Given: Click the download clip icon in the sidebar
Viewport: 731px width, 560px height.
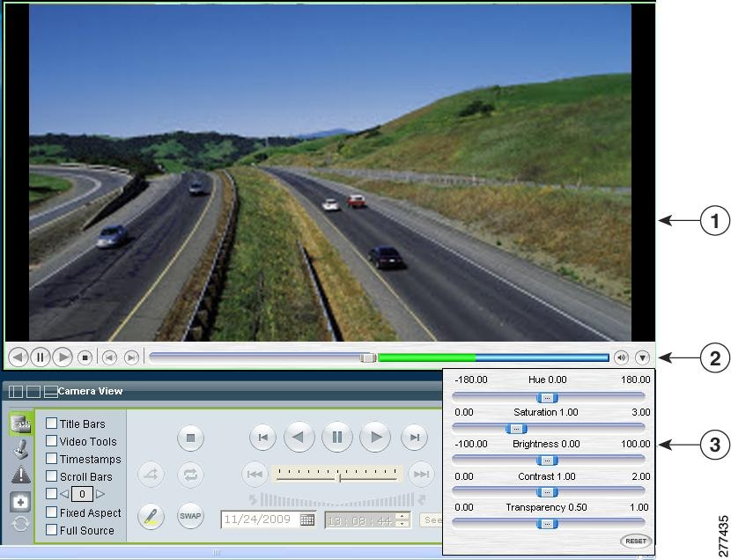Looking at the screenshot, I should (19, 451).
